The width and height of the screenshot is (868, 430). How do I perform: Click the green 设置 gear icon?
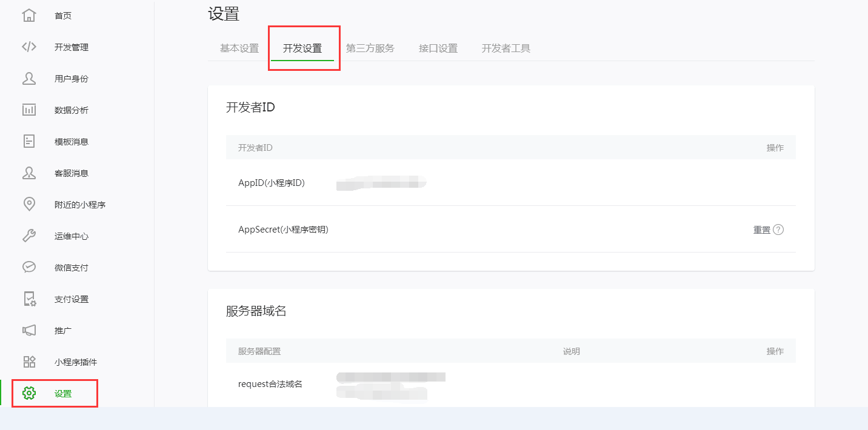pos(29,394)
